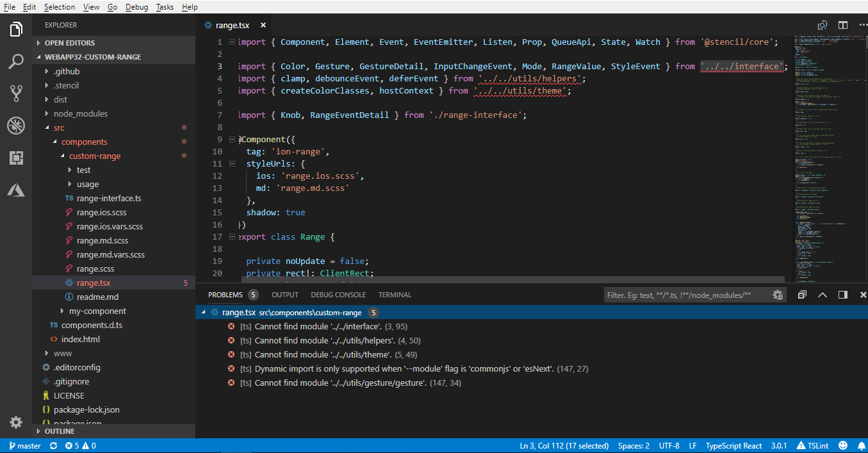
Task: Click the error icon beside the Dynamic import problem
Action: 231,368
